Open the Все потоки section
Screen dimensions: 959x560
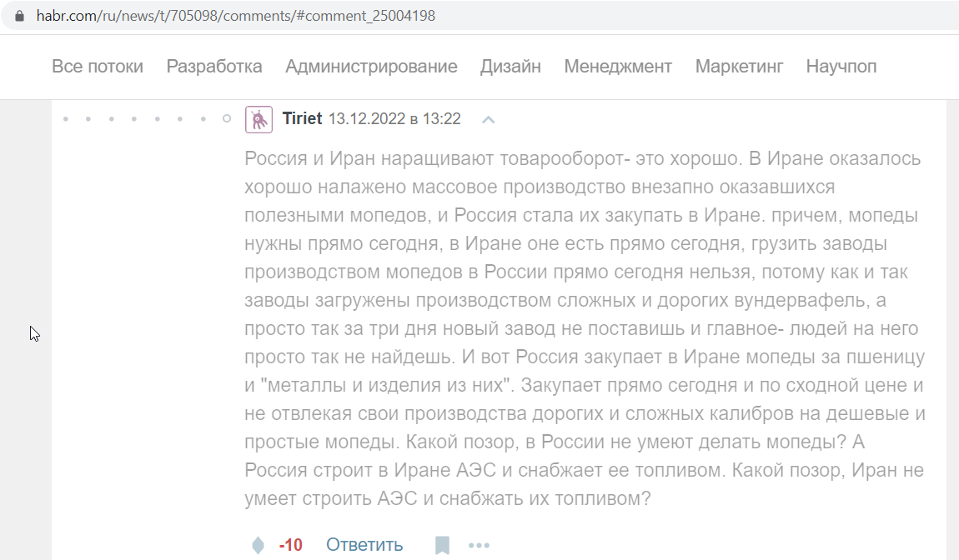98,66
